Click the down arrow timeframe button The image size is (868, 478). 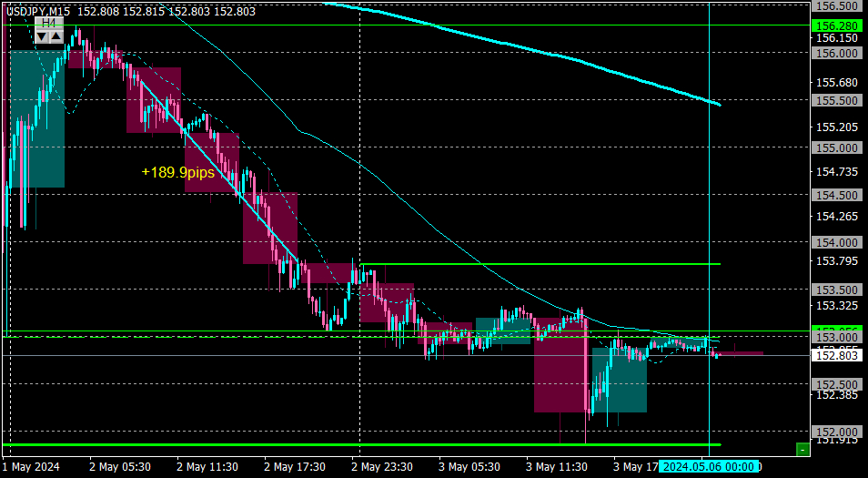coord(42,37)
